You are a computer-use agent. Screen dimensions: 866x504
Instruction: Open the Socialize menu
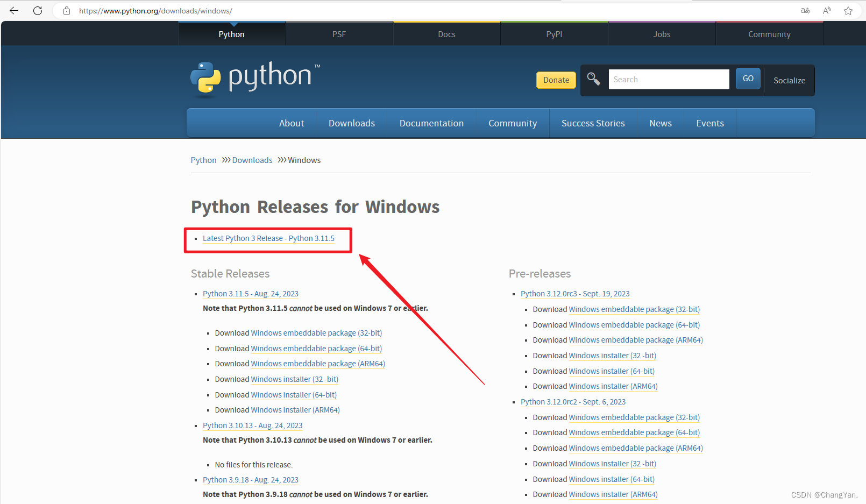(x=789, y=81)
